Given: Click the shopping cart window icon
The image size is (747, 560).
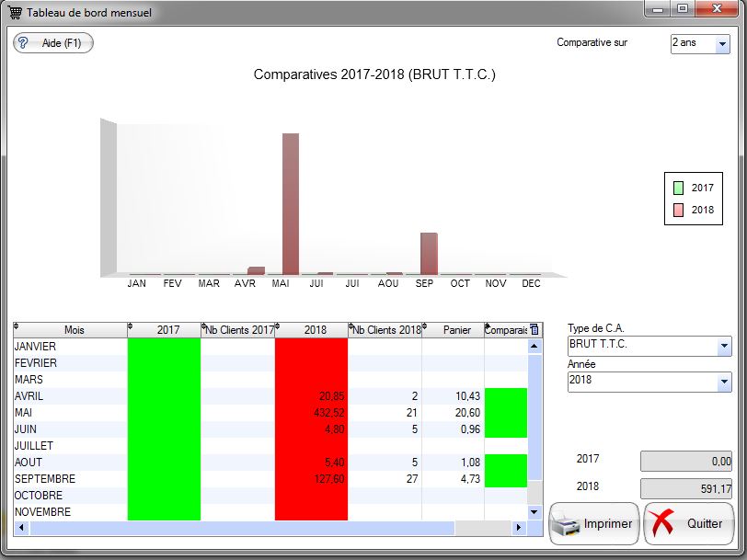Looking at the screenshot, I should [x=16, y=13].
